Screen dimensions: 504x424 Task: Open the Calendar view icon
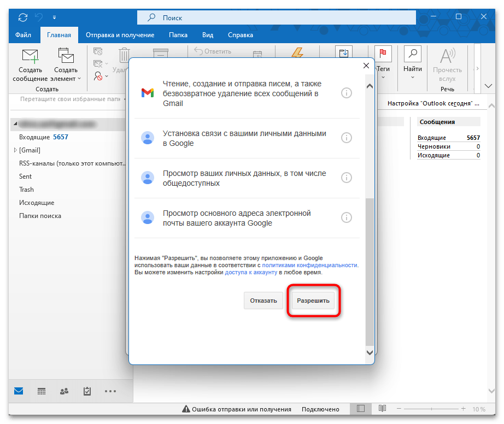click(42, 391)
